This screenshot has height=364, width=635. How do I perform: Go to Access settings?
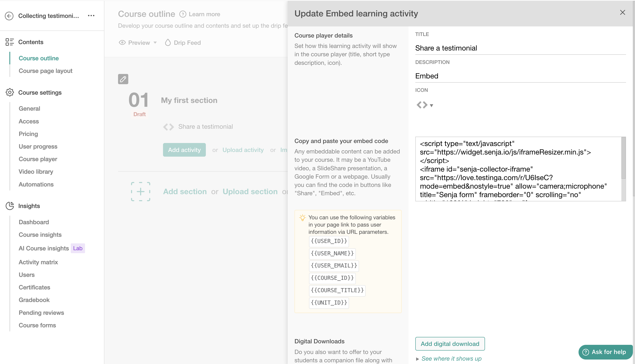(29, 121)
